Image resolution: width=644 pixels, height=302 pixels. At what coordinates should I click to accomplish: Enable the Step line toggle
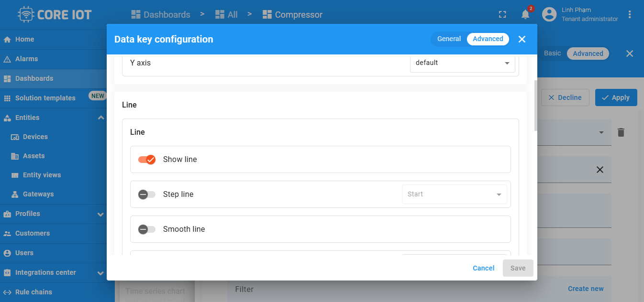[147, 194]
